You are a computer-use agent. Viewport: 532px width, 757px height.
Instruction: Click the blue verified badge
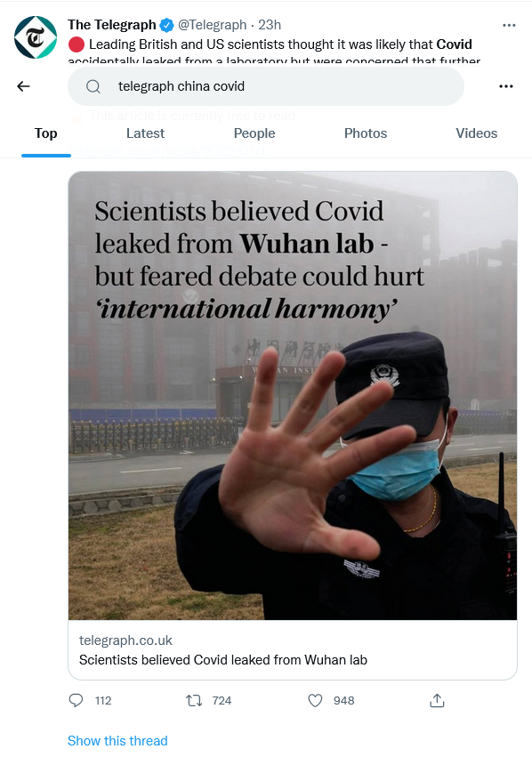click(166, 25)
